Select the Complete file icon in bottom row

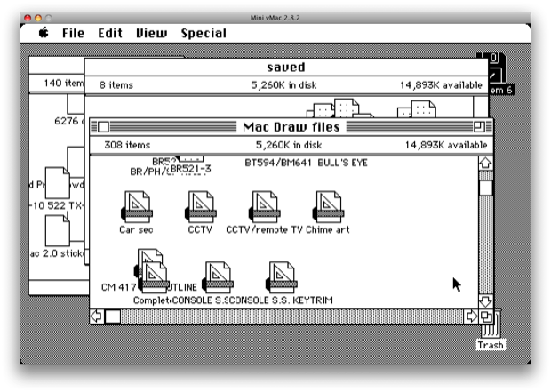coord(154,277)
